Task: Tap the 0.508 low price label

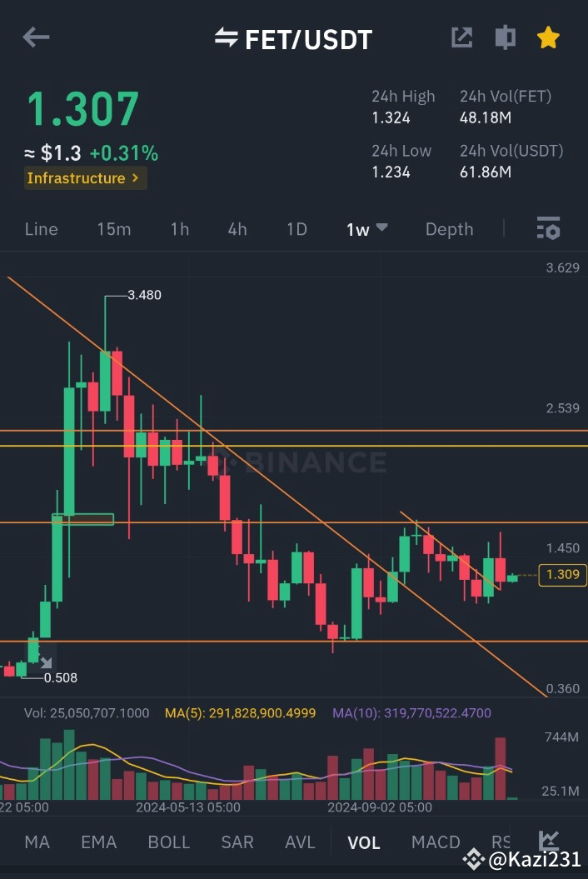Action: pyautogui.click(x=61, y=677)
